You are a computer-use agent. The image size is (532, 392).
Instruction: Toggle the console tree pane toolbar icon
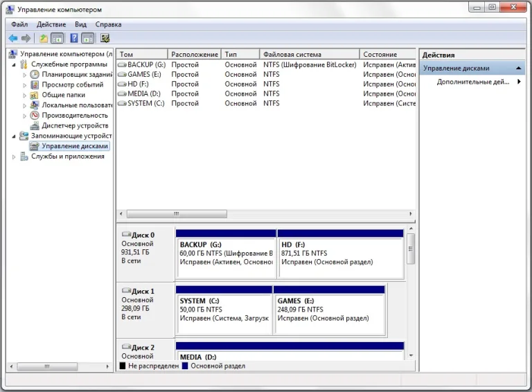point(57,38)
